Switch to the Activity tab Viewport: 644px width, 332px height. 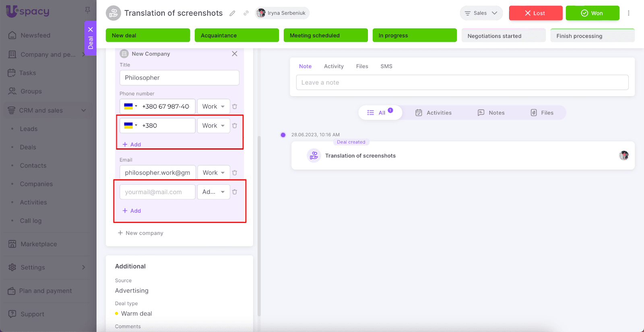click(334, 66)
